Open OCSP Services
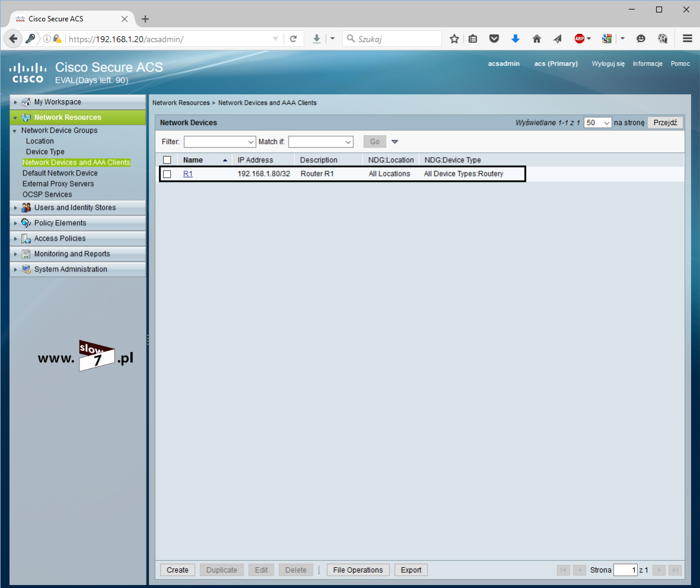700x588 pixels. click(x=47, y=194)
